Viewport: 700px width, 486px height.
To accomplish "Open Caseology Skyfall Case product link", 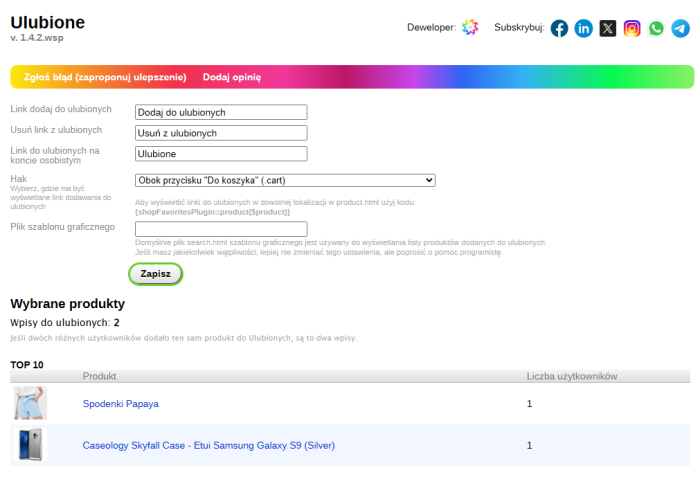I will point(208,445).
